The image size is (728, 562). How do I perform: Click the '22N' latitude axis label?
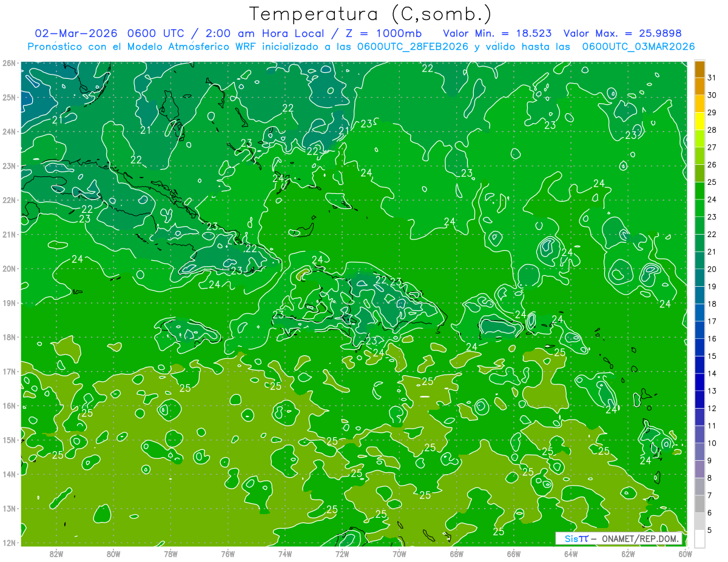8,200
